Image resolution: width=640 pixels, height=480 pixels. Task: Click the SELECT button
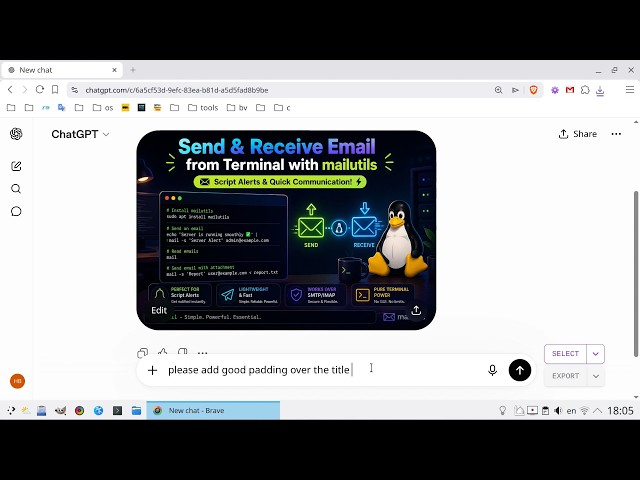565,353
